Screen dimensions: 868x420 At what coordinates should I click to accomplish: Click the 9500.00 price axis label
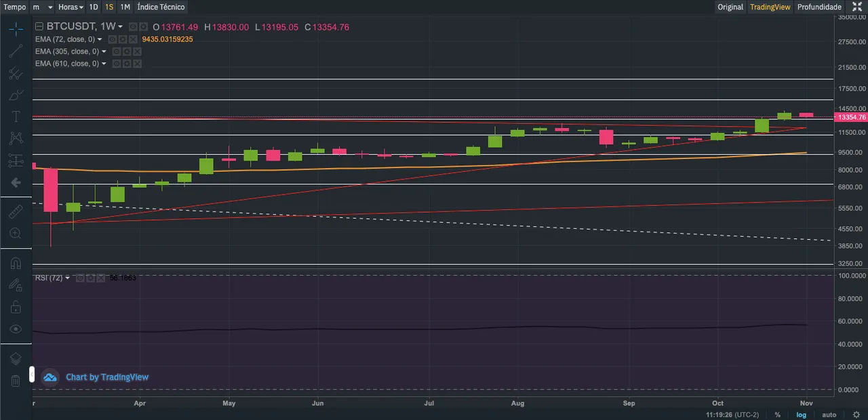pyautogui.click(x=851, y=152)
